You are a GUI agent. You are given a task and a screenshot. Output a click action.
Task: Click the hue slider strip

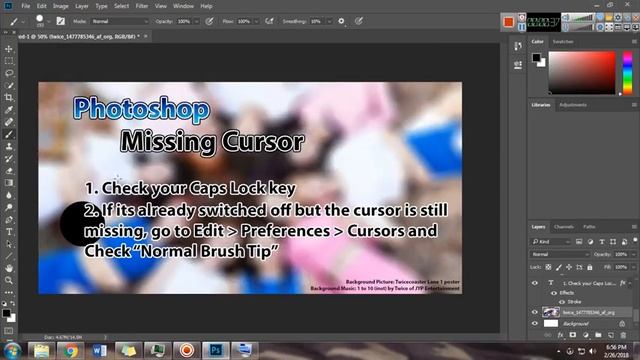pos(627,73)
